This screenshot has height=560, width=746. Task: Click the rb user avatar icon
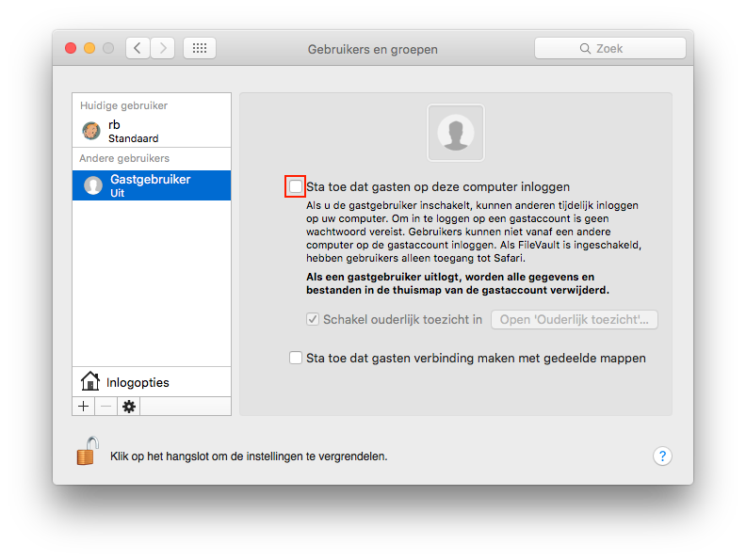click(91, 131)
